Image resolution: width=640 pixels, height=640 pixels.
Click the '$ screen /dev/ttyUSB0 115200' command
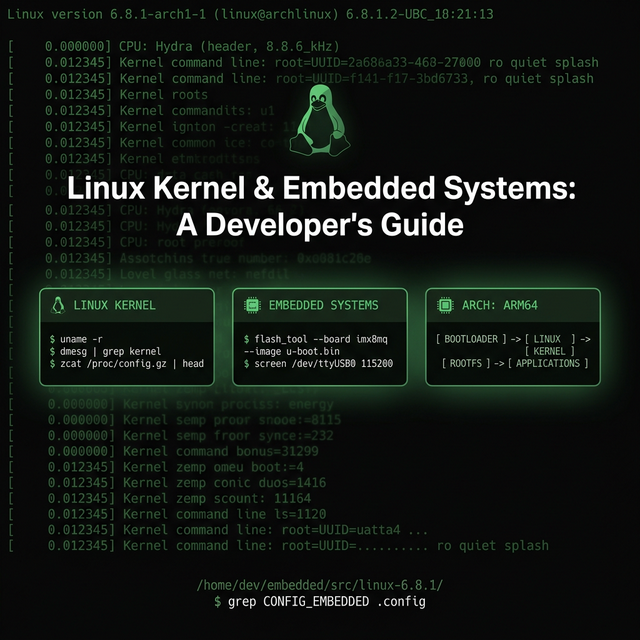[x=318, y=364]
